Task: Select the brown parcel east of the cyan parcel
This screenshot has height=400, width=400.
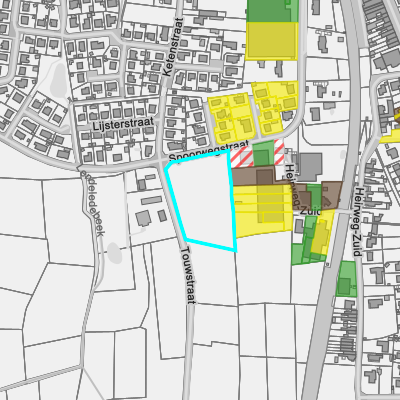Action: tap(253, 176)
